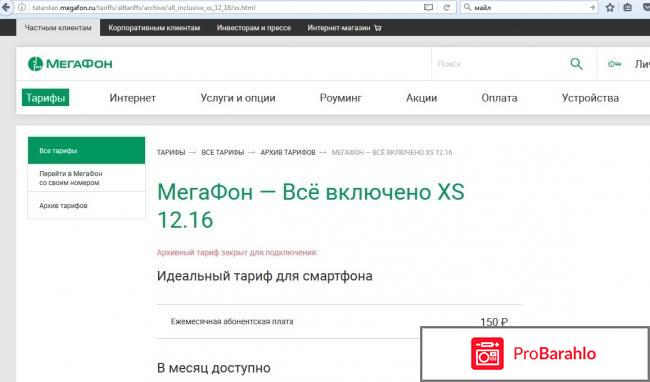Click 'АРХИВ ТАРИФОВ' breadcrumb link
The height and width of the screenshot is (382, 650).
(x=288, y=152)
